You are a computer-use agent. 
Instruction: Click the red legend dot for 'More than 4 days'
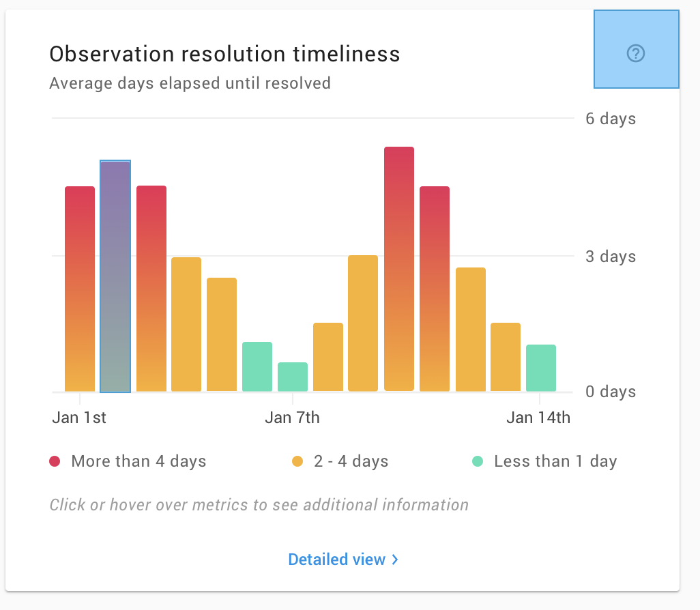coord(56,461)
